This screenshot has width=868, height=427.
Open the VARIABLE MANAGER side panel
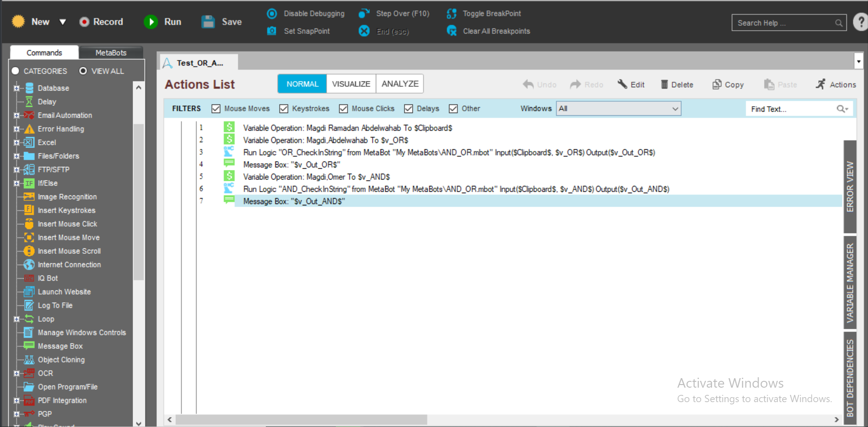[850, 282]
